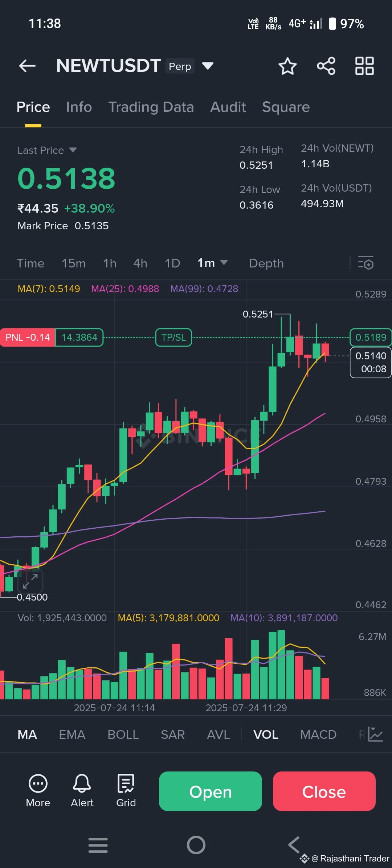Image resolution: width=392 pixels, height=868 pixels.
Task: Tap the 24h Low value 0.3616
Action: [x=257, y=205]
